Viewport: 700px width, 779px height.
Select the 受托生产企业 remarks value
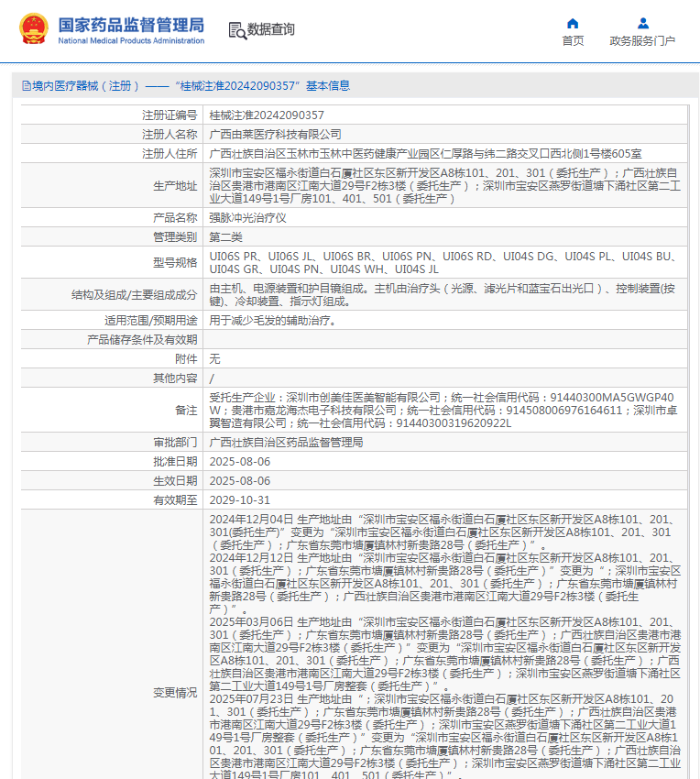[x=443, y=411]
